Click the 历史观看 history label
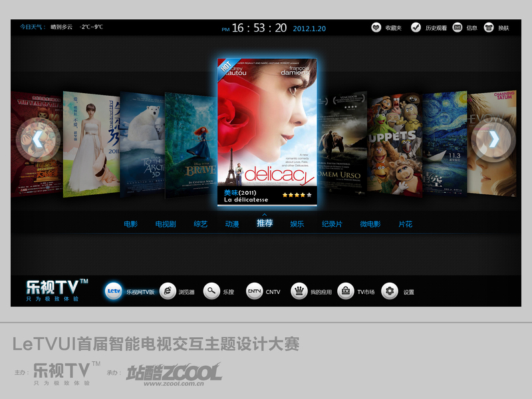 [x=436, y=28]
